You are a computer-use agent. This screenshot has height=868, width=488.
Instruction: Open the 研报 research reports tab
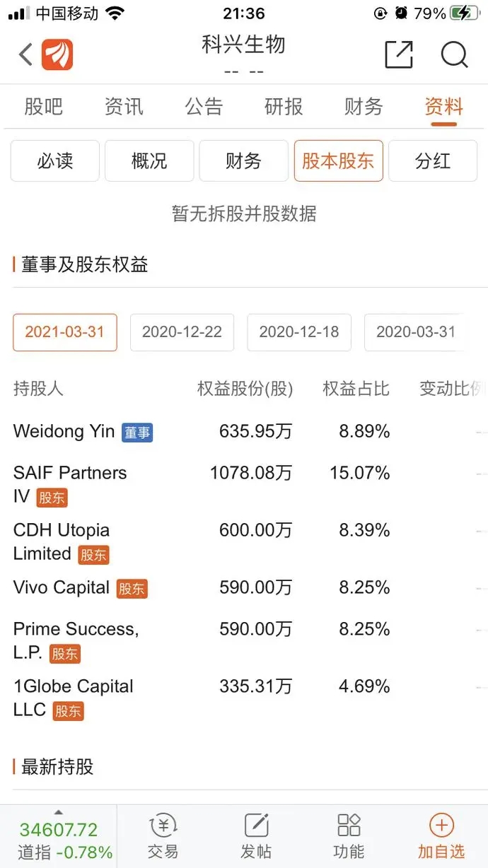pyautogui.click(x=284, y=107)
